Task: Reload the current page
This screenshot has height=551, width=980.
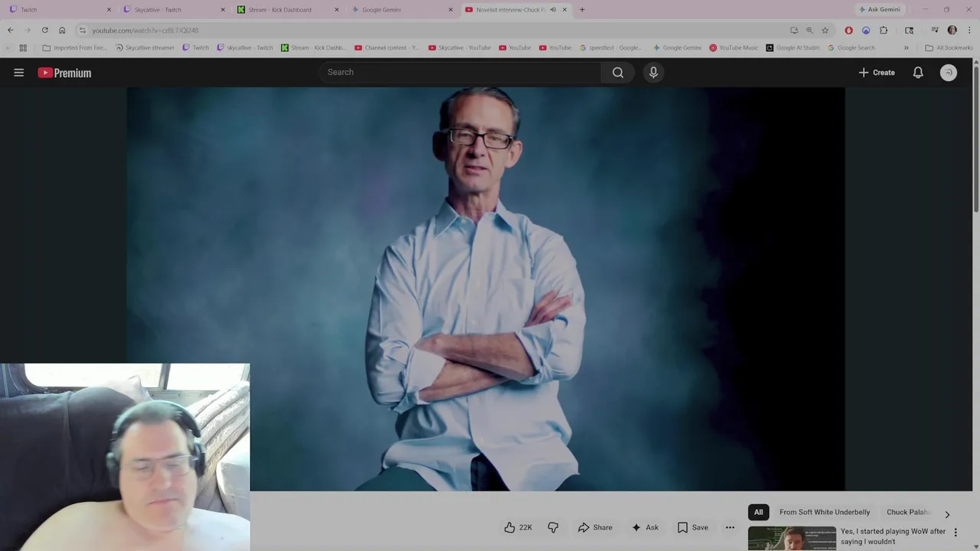Action: (44, 30)
